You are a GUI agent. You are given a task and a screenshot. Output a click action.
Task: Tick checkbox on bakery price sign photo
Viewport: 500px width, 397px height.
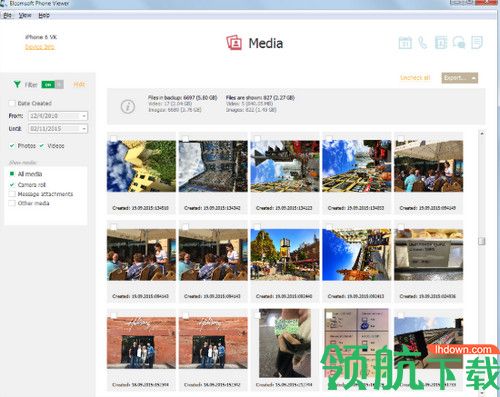point(401,227)
